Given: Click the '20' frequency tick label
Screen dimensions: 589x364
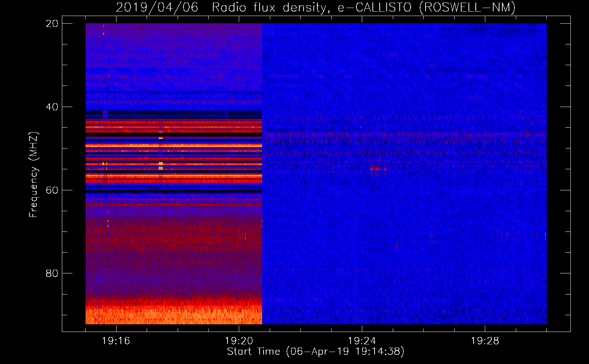Looking at the screenshot, I should click(x=52, y=24).
